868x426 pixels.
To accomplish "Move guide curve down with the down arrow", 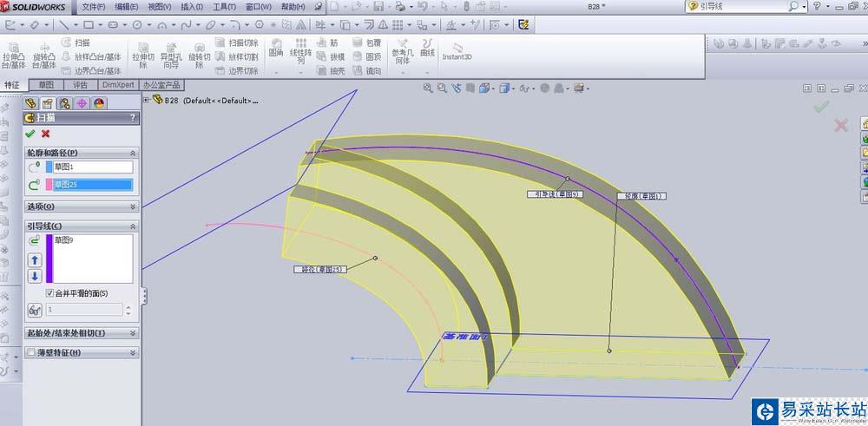I will [35, 276].
